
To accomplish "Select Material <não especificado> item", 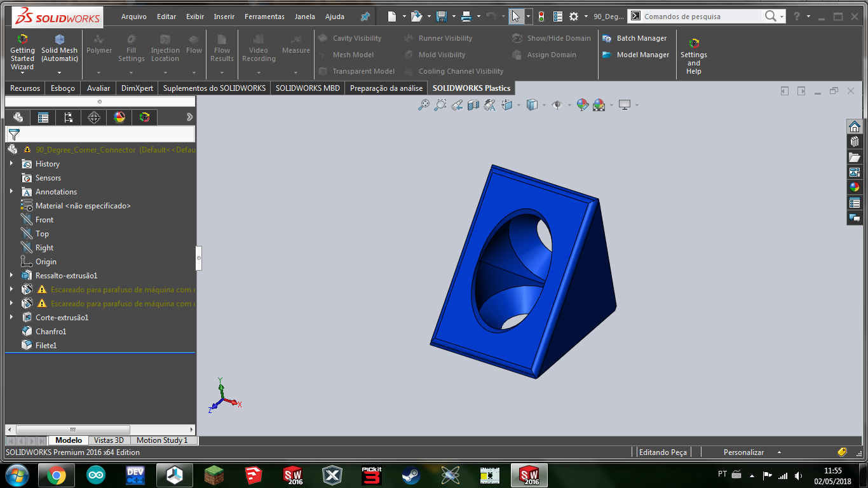I will 83,206.
